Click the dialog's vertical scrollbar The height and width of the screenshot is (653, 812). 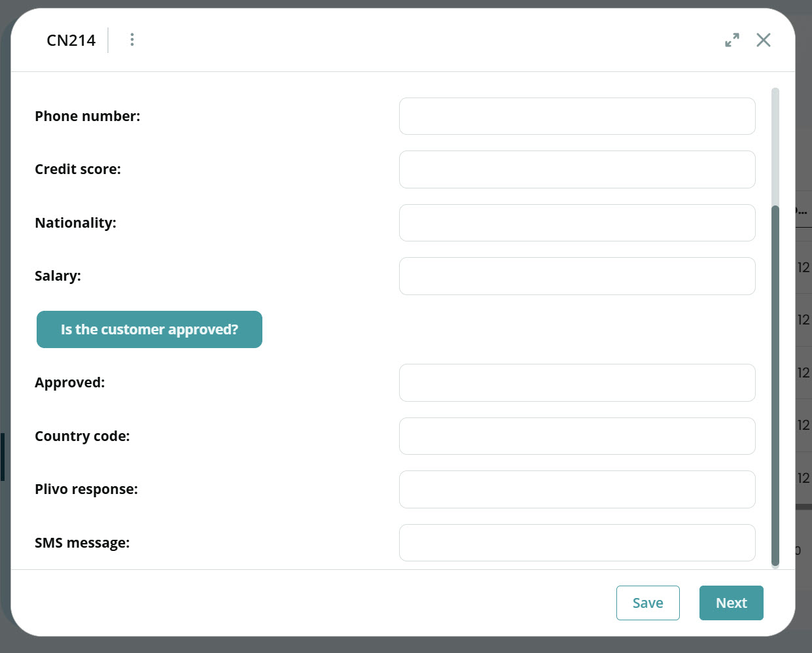point(775,327)
